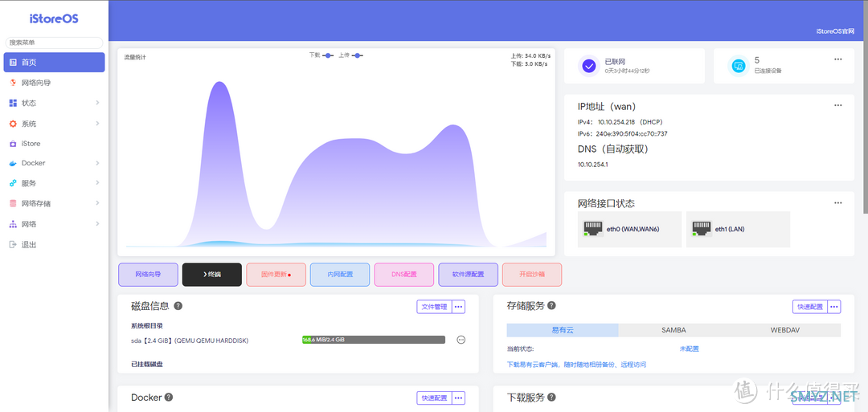
Task: Toggle the 上传 legend in the chart
Action: click(x=350, y=55)
